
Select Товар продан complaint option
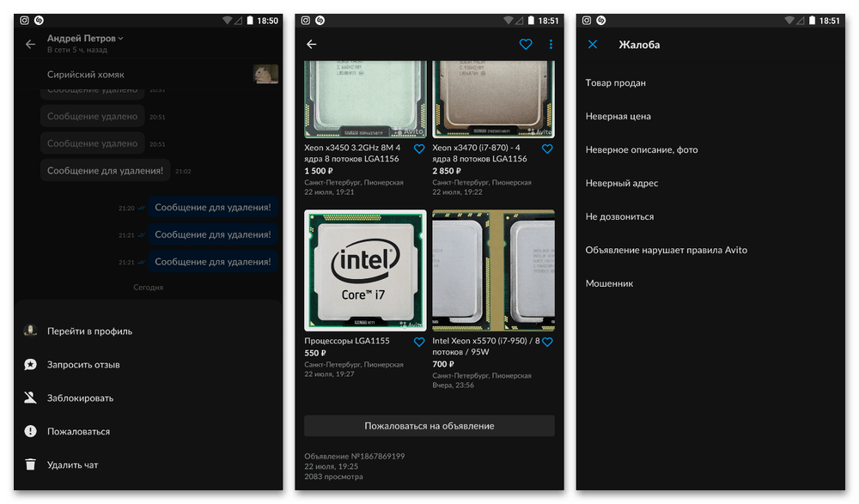click(615, 83)
